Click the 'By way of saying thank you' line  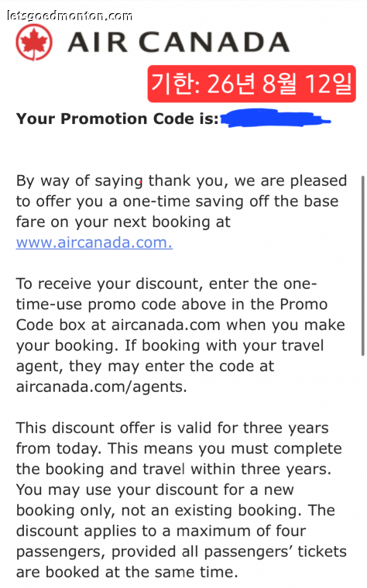point(181,181)
